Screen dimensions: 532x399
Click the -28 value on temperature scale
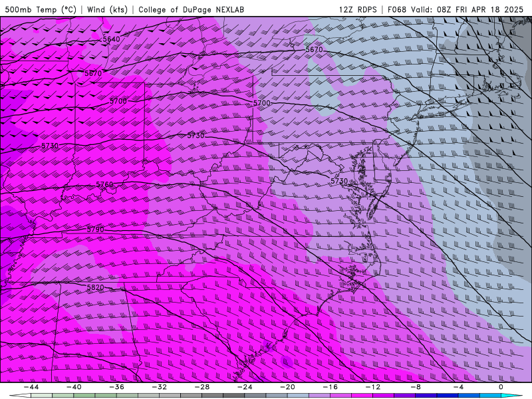(x=202, y=387)
